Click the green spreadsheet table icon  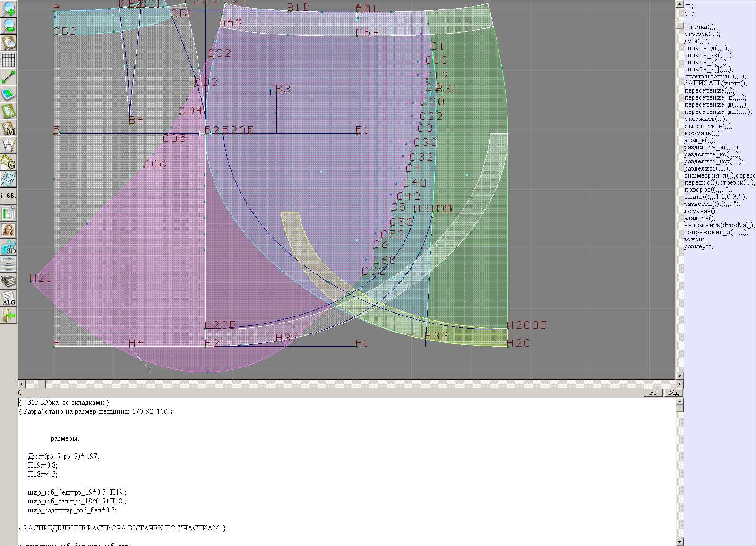pos(9,213)
